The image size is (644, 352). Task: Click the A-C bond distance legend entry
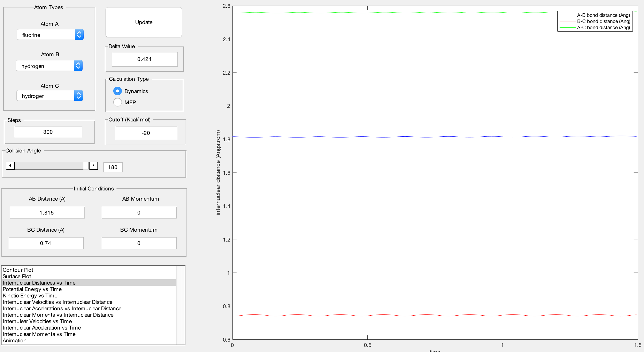click(x=595, y=28)
